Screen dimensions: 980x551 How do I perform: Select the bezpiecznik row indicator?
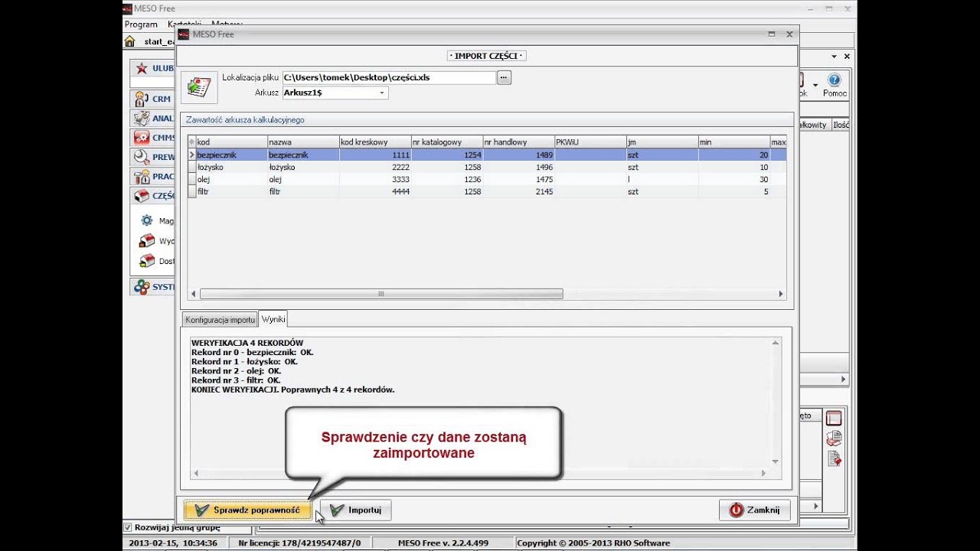point(192,155)
